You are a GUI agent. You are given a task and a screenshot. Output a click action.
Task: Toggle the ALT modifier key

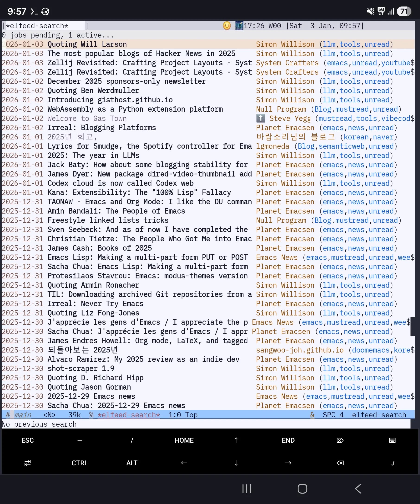coord(132,463)
